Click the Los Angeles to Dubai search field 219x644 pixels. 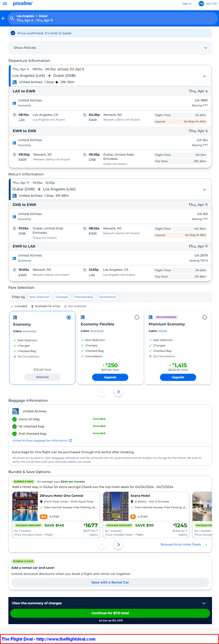point(112,18)
